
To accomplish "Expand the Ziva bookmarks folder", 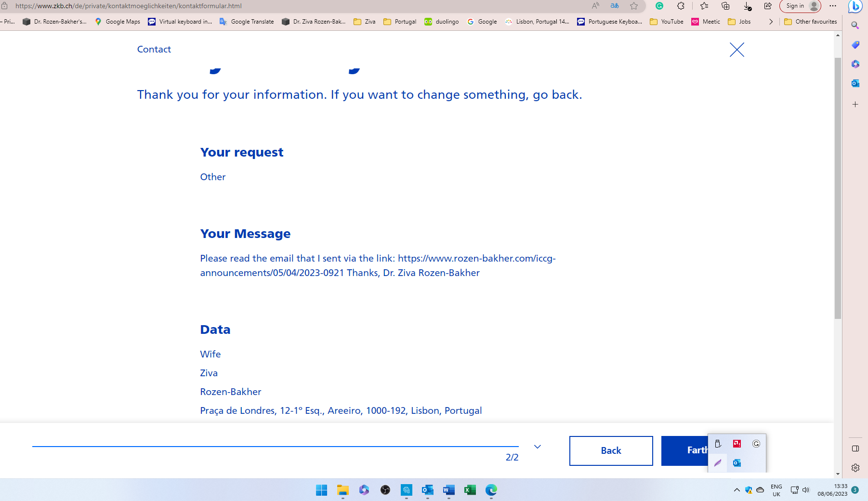I will 365,22.
